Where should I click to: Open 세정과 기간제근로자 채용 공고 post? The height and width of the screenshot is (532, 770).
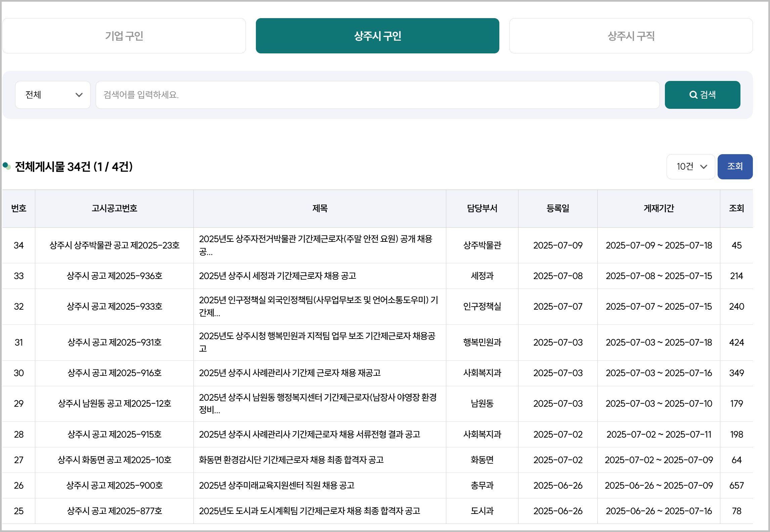pyautogui.click(x=277, y=276)
